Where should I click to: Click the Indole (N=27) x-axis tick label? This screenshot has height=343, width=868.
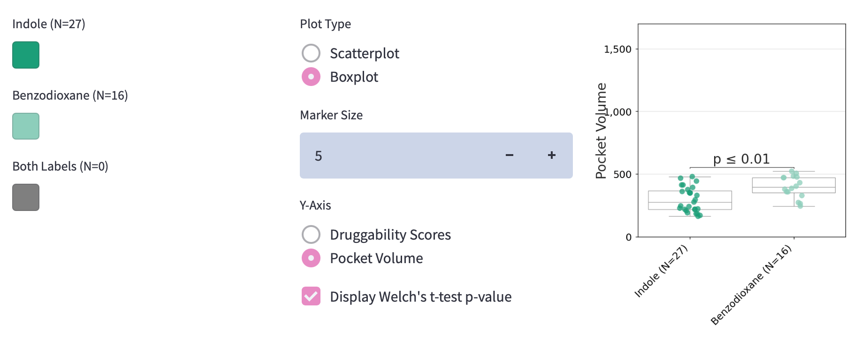point(661,272)
